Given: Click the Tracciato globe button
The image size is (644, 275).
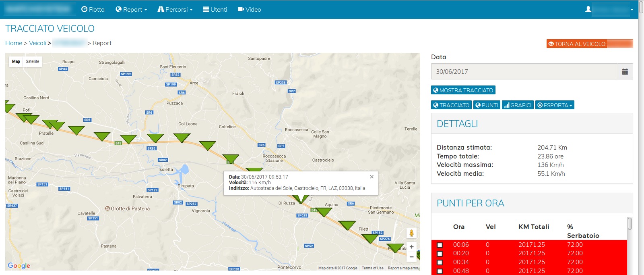Looking at the screenshot, I should (x=451, y=105).
